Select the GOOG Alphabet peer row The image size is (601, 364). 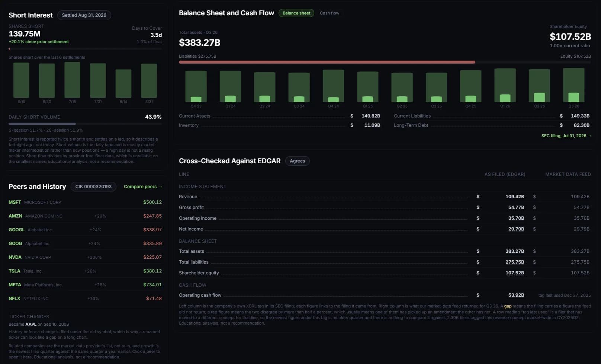tap(85, 244)
